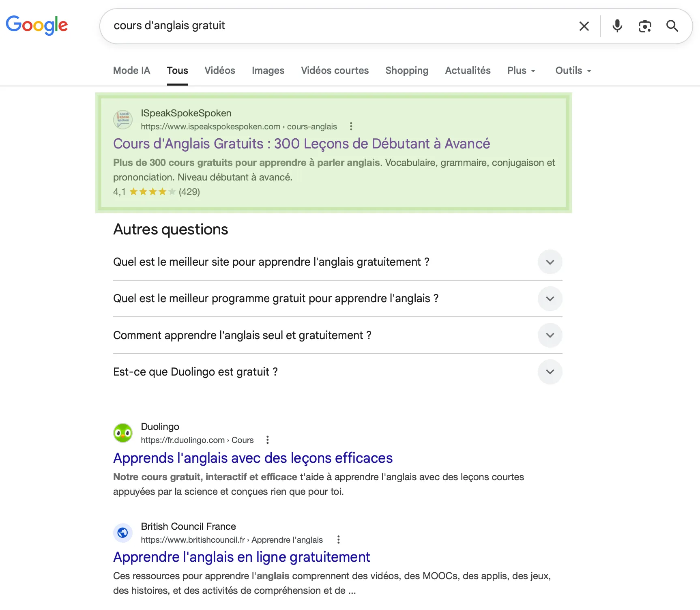Open Google Lens image search
700x610 pixels.
pos(645,26)
